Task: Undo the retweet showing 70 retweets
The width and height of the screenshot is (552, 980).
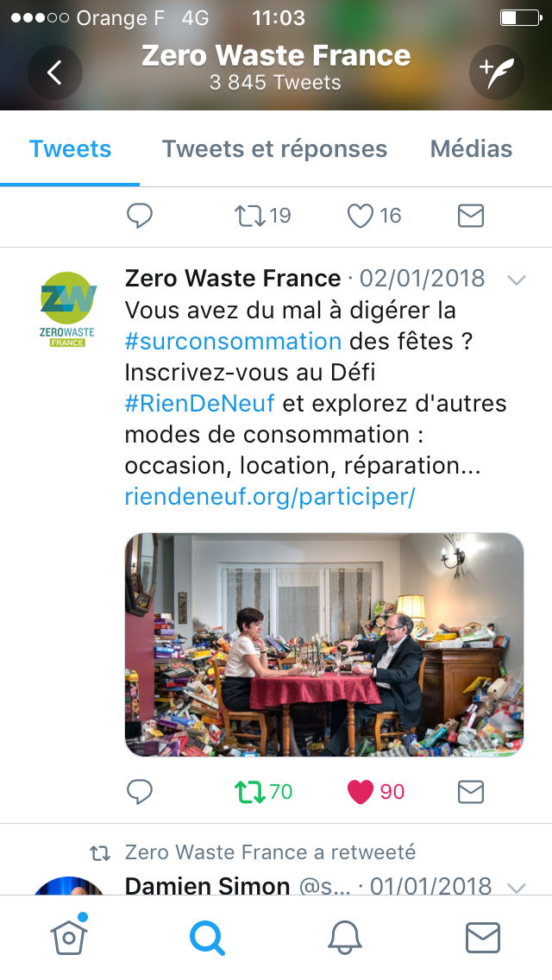Action: (263, 792)
